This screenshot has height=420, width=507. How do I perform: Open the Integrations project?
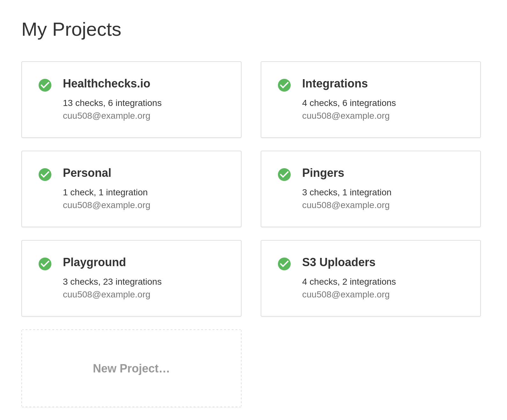[335, 84]
